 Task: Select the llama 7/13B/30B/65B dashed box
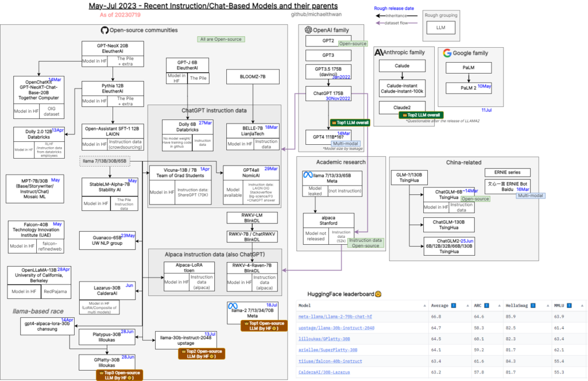(x=105, y=161)
